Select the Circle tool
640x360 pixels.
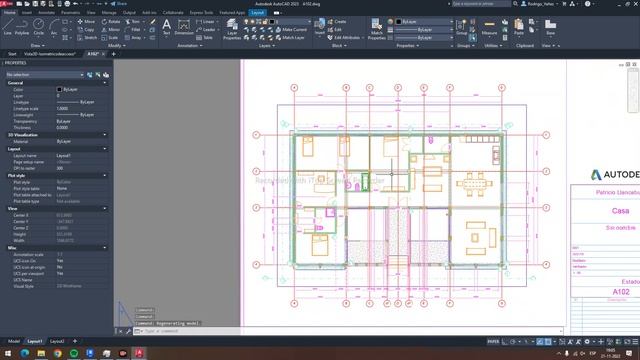click(x=38, y=27)
